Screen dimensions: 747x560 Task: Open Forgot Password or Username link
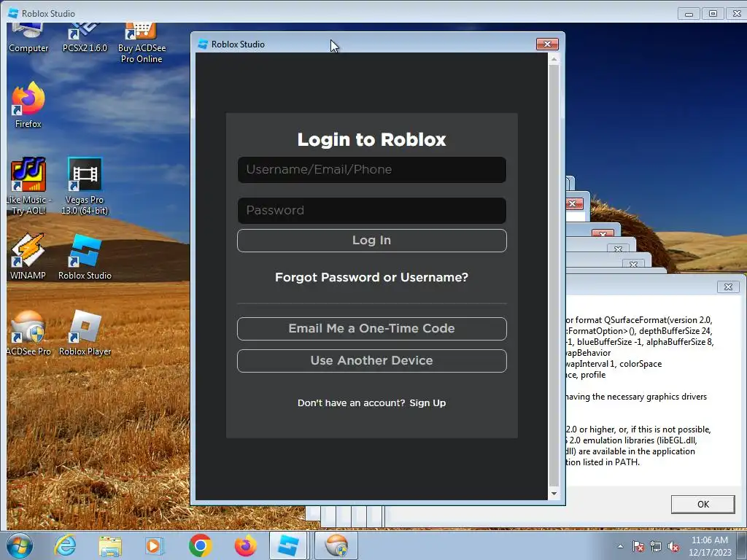point(371,277)
